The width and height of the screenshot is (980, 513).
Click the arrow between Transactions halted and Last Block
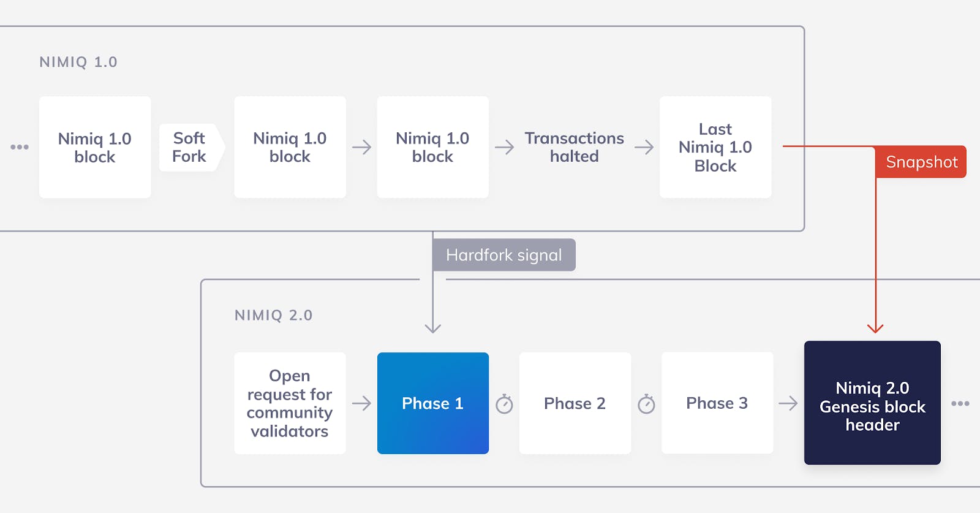[644, 147]
